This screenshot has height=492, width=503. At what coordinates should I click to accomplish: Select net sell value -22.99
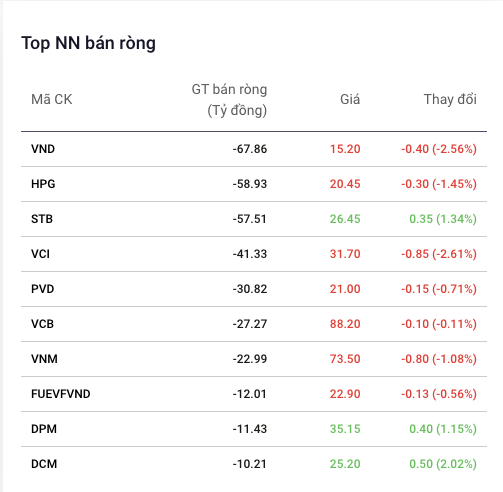pos(250,359)
